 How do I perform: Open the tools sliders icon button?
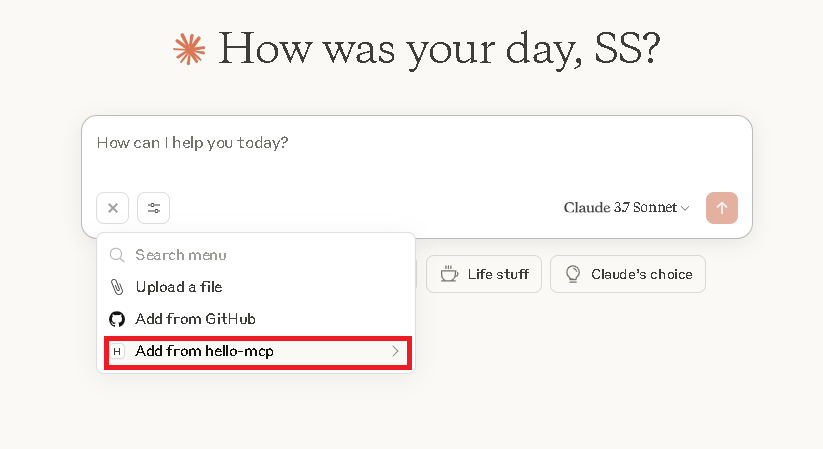click(153, 208)
